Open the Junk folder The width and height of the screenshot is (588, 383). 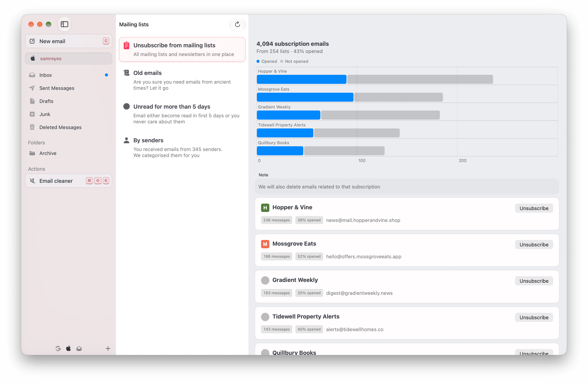68,114
